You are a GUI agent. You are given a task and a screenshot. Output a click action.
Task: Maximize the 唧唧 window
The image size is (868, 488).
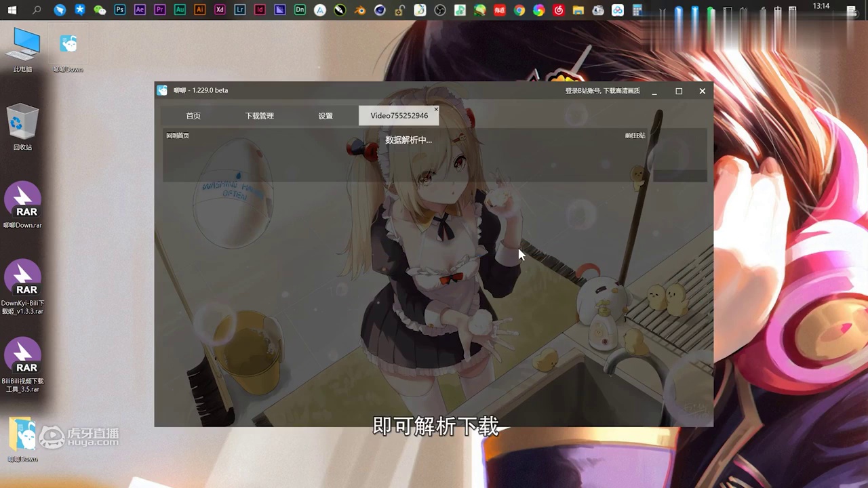679,91
